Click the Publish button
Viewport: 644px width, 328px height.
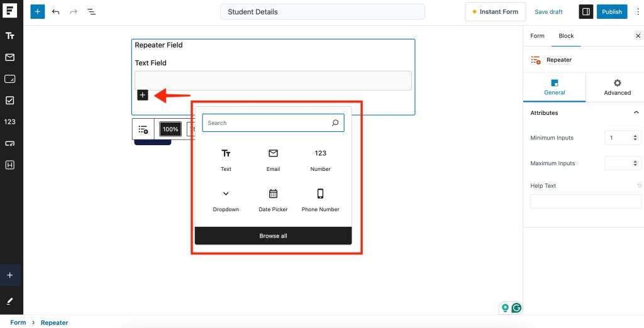(x=611, y=12)
